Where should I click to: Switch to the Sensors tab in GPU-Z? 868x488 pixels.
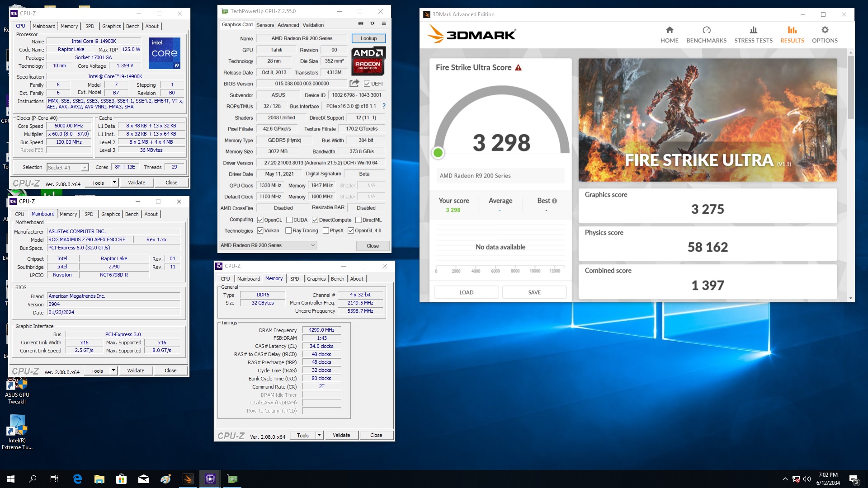pyautogui.click(x=265, y=25)
